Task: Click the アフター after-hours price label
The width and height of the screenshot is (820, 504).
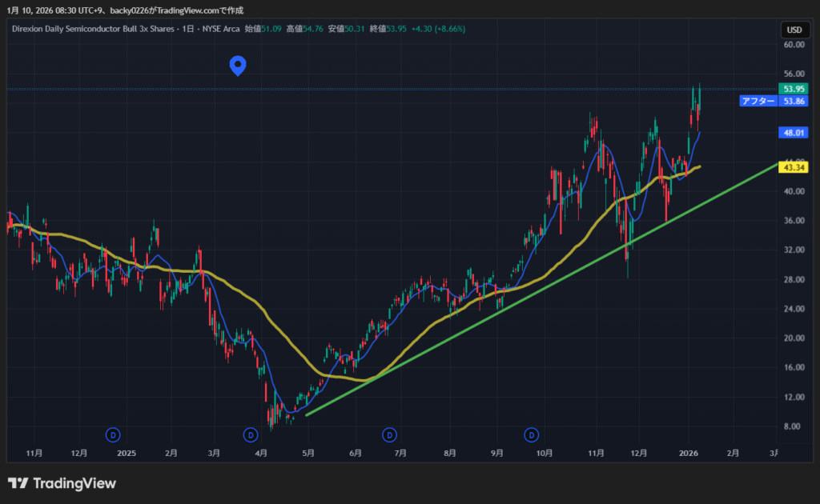Action: [758, 101]
